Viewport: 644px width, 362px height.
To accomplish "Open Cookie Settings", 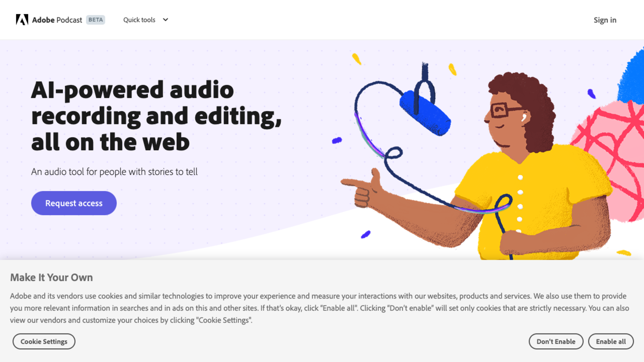I will [x=44, y=342].
